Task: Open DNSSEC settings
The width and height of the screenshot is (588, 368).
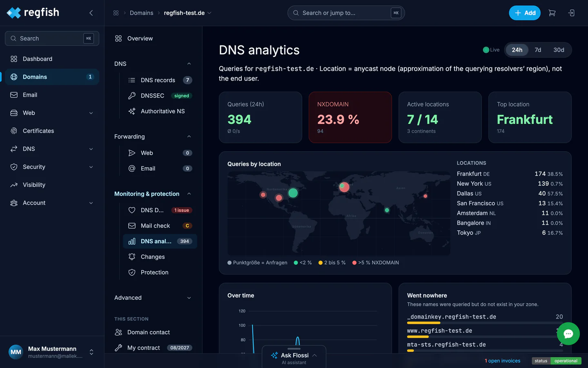Action: pyautogui.click(x=160, y=96)
